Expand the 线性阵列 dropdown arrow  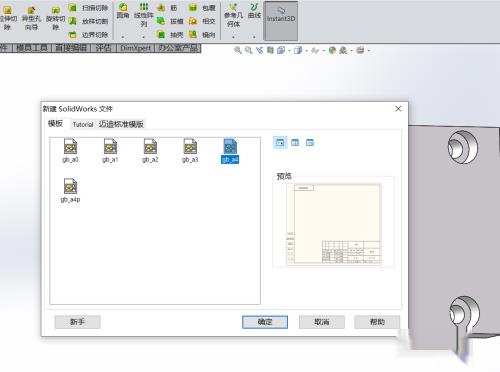(x=144, y=37)
